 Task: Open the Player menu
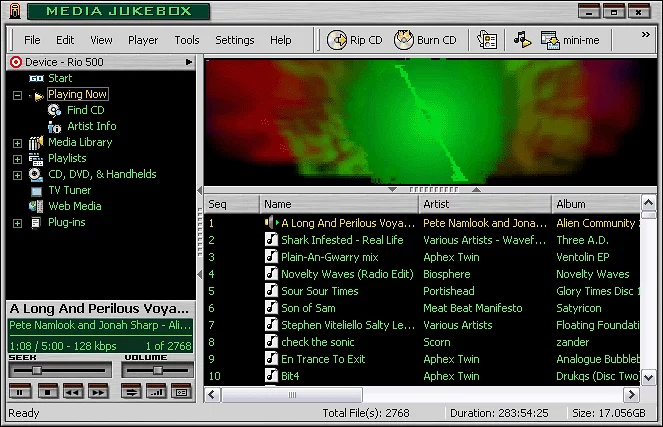(x=143, y=40)
